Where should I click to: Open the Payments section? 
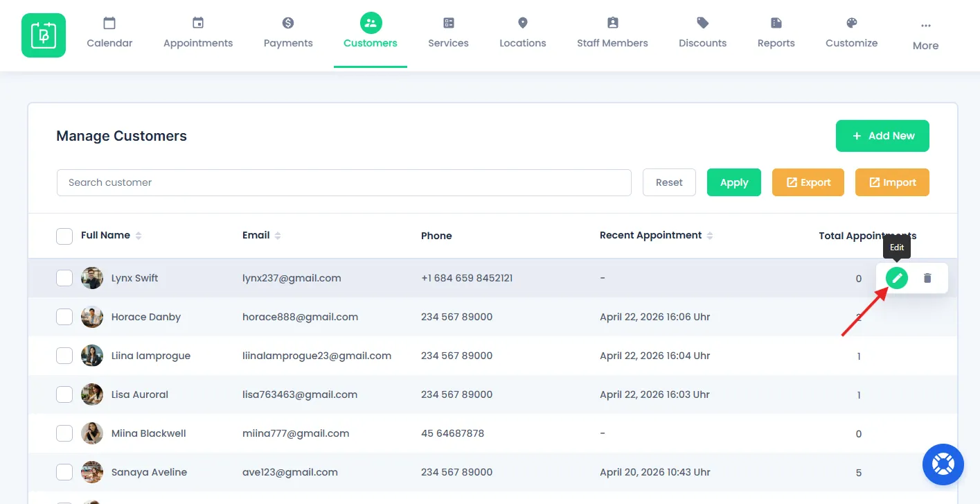point(288,33)
